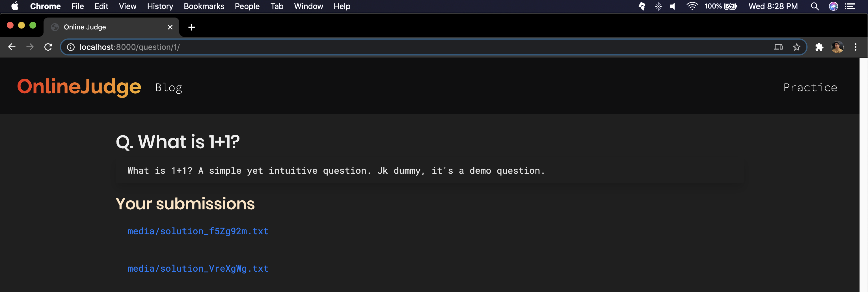The image size is (868, 292).
Task: Click the browser back arrow button
Action: pos(12,47)
